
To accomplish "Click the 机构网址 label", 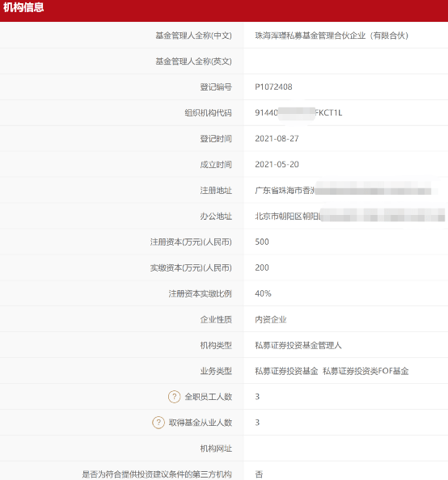I will pos(216,448).
